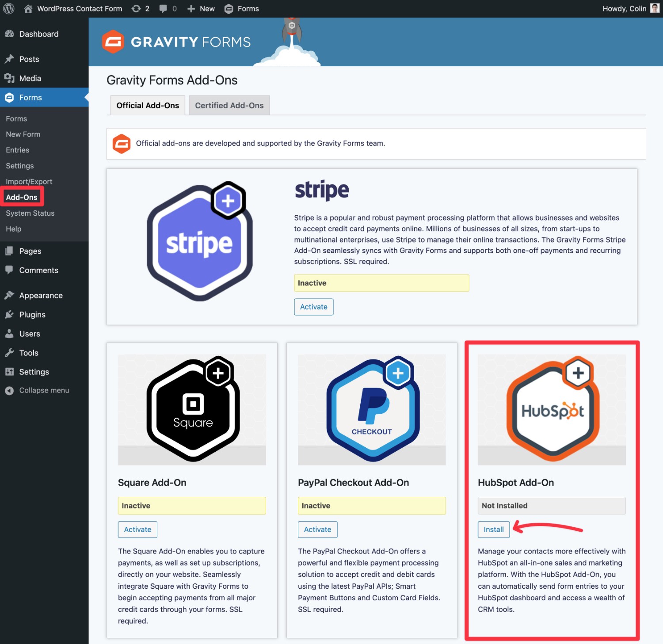This screenshot has height=644, width=663.
Task: Click the HubSpot add-on logo image
Action: pos(552,409)
